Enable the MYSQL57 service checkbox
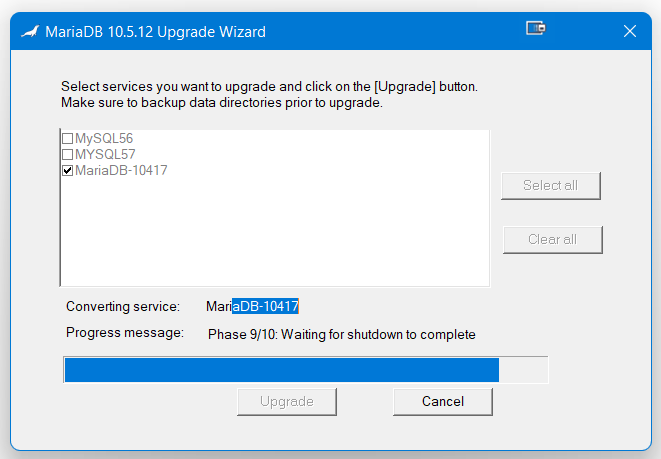 click(x=68, y=155)
